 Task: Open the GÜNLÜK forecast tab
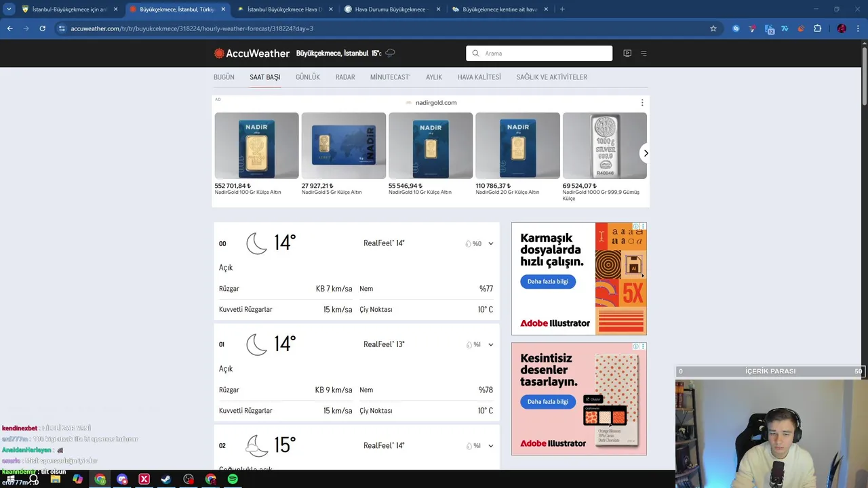coord(308,77)
